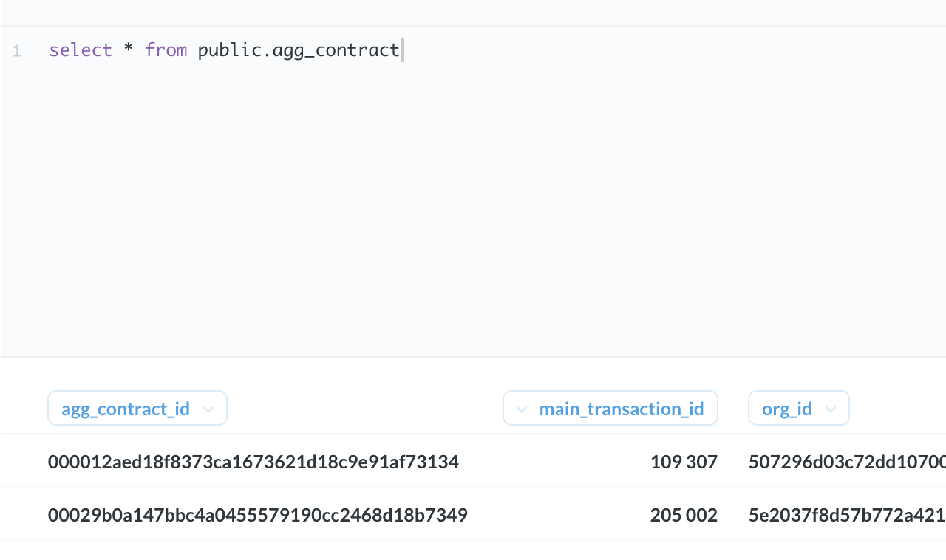The width and height of the screenshot is (946, 560).
Task: Select the cell containing value 205 002
Action: pos(684,514)
